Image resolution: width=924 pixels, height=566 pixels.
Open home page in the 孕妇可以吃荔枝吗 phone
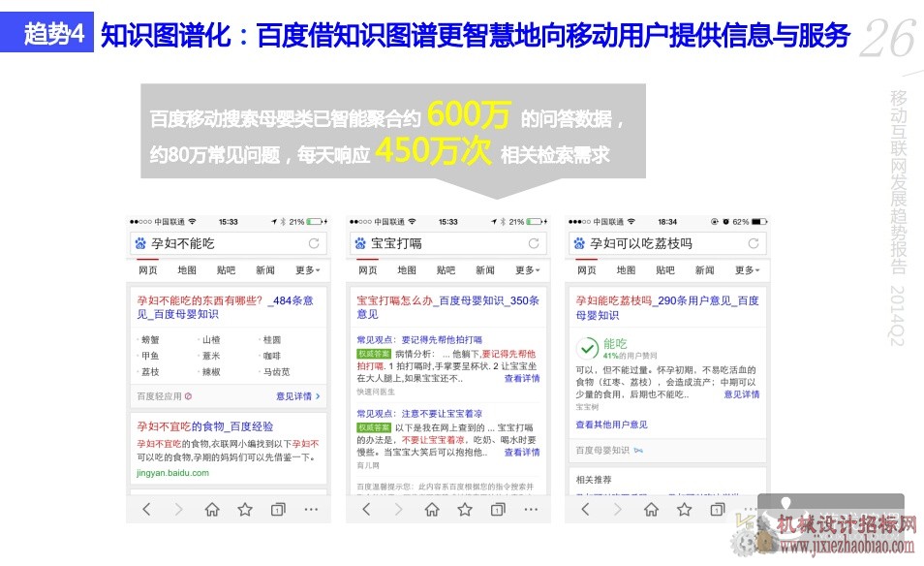(x=651, y=510)
